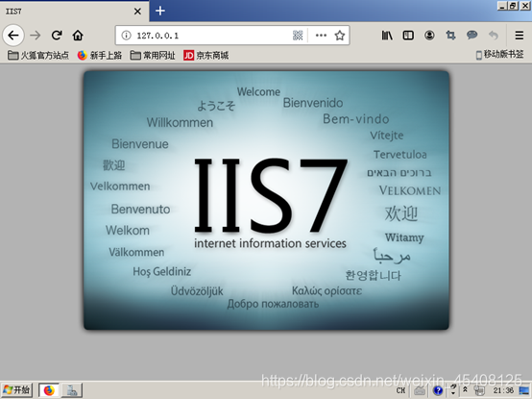This screenshot has width=532, height=399.
Task: Click the blue help tray icon
Action: (438, 391)
